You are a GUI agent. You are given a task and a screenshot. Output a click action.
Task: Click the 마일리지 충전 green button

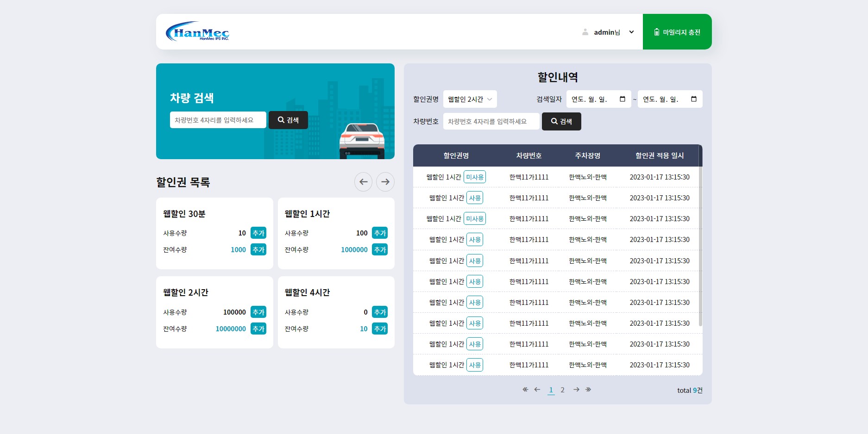(x=677, y=32)
